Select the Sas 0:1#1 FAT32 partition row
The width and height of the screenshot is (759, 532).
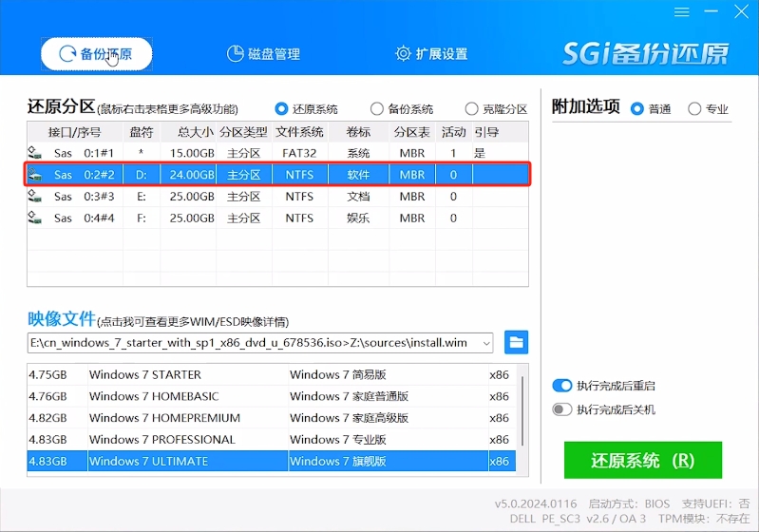[x=277, y=153]
